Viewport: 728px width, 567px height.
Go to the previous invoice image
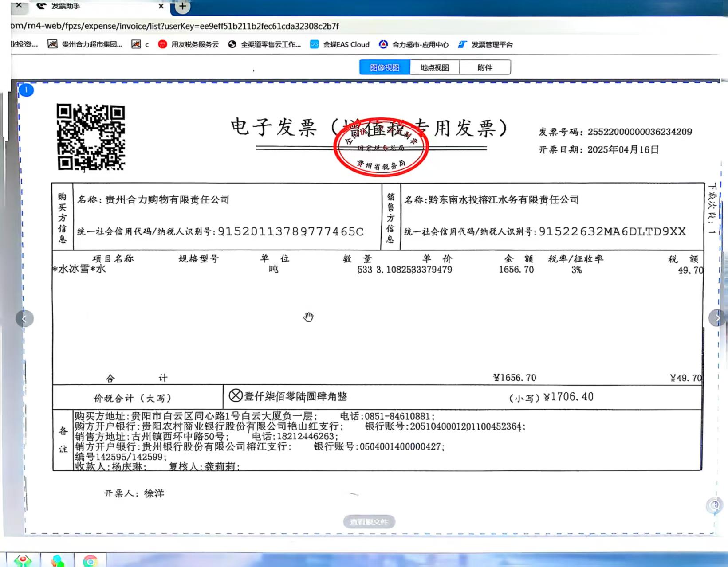(24, 318)
